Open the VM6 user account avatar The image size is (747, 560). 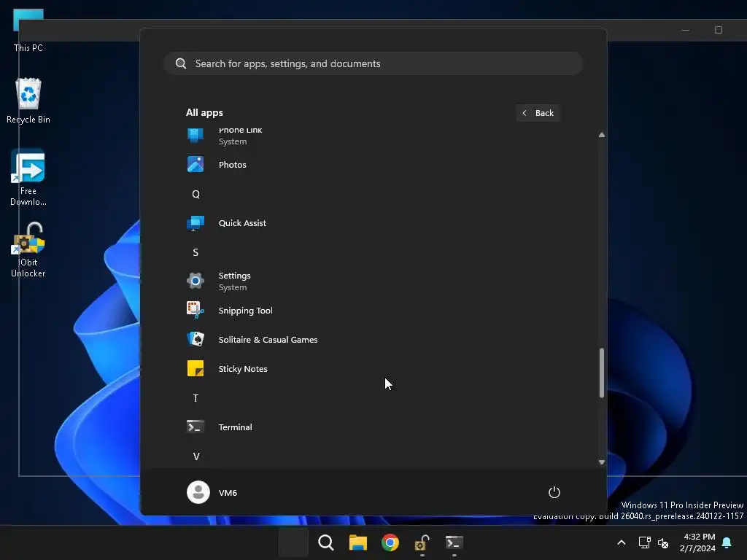[198, 492]
